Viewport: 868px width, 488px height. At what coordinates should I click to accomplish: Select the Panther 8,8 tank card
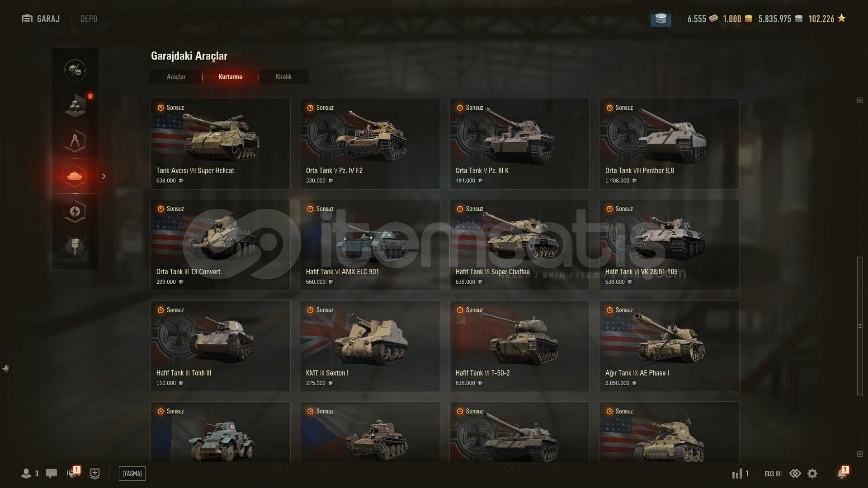tap(669, 144)
